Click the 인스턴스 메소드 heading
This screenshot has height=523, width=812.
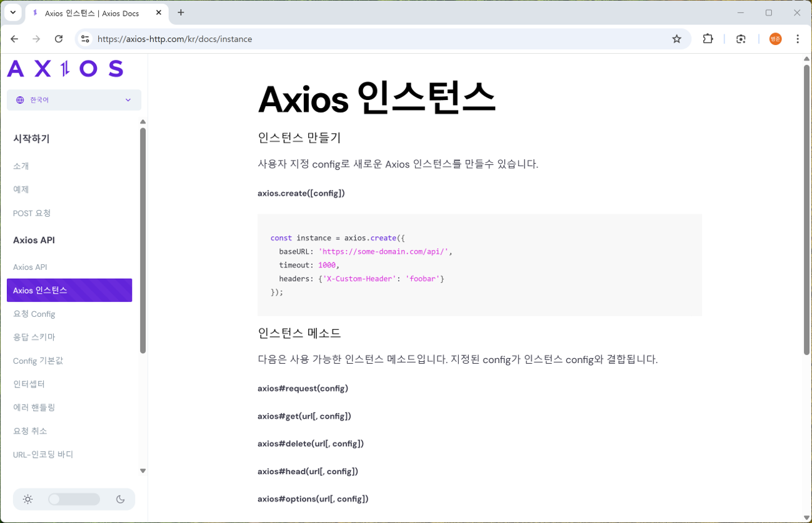299,333
